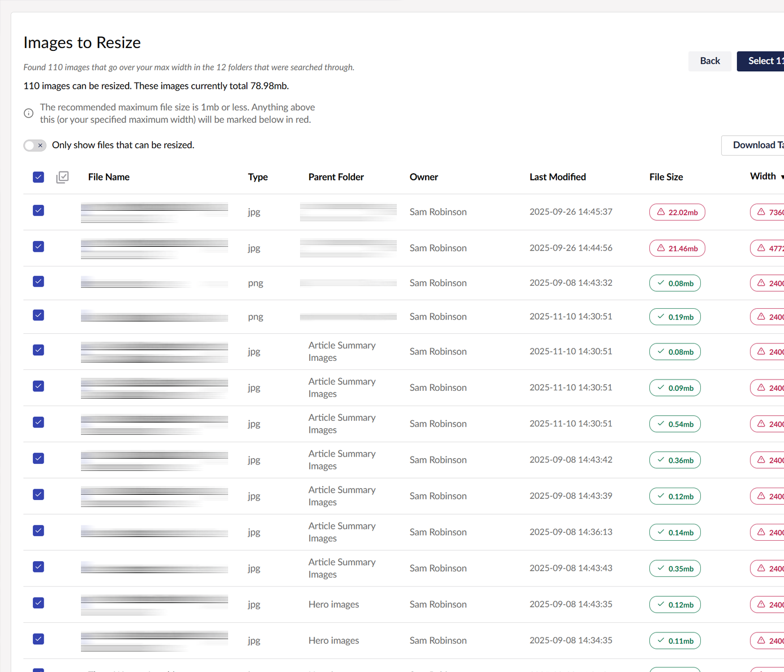Uncheck the select-all checkbox in table header
Viewport: 784px width, 672px height.
click(38, 177)
